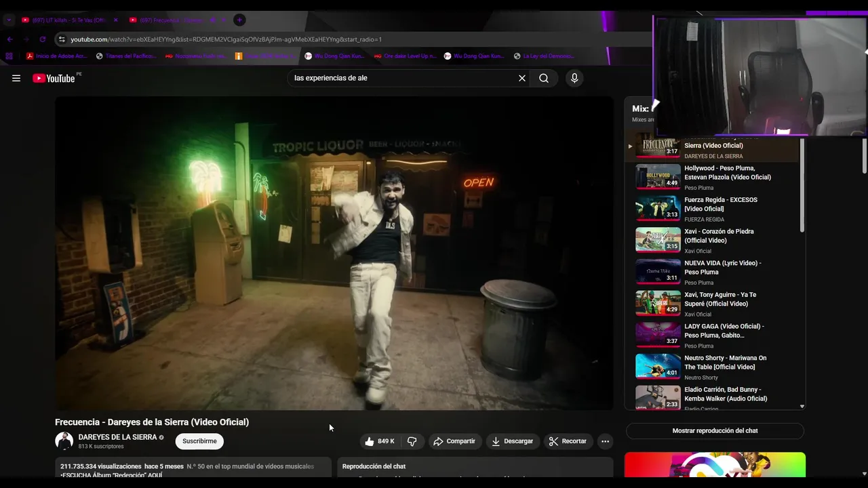Open the browser apps grid on the bookmarks bar
868x488 pixels.
[x=9, y=56]
